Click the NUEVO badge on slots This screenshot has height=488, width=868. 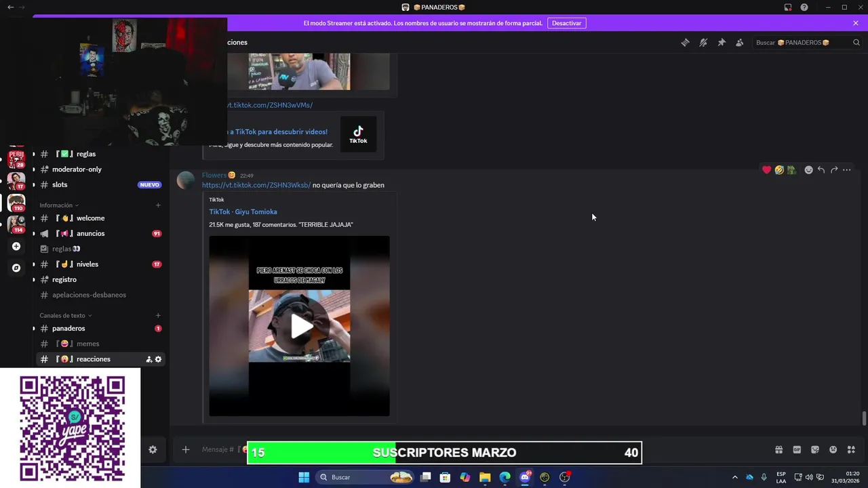click(149, 184)
